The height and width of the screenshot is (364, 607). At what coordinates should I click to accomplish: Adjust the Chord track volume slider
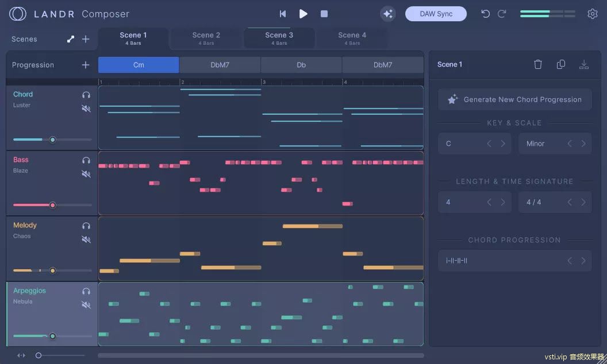pyautogui.click(x=52, y=140)
